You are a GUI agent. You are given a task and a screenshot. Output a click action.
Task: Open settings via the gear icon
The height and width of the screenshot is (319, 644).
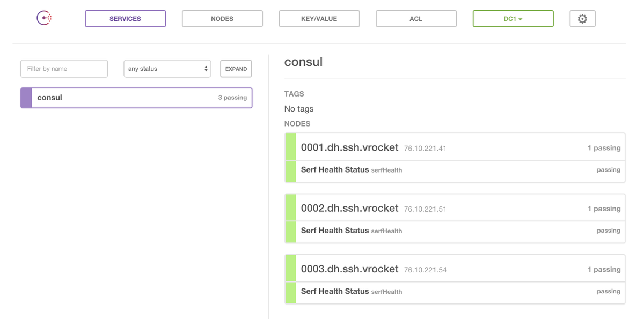point(582,19)
